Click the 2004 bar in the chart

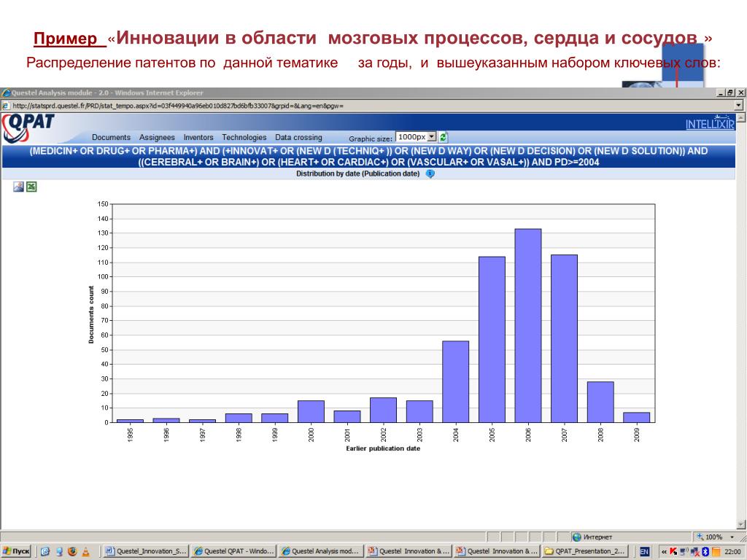[x=455, y=381]
